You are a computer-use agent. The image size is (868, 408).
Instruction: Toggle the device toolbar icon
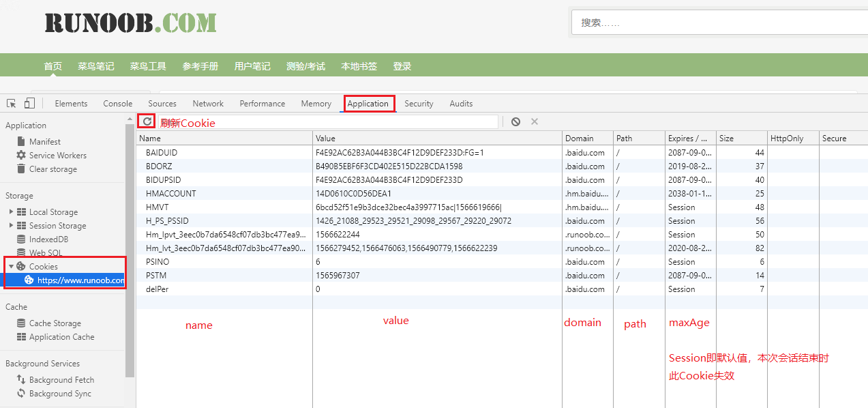tap(29, 104)
